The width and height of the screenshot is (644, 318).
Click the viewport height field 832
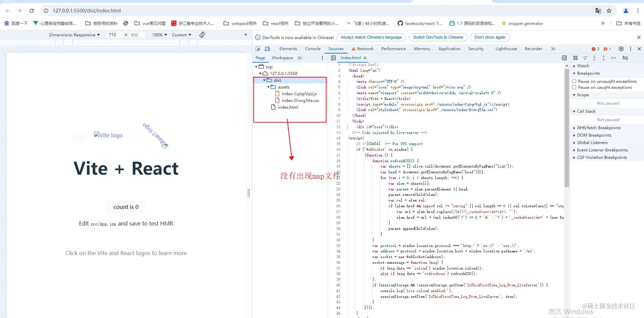(136, 35)
